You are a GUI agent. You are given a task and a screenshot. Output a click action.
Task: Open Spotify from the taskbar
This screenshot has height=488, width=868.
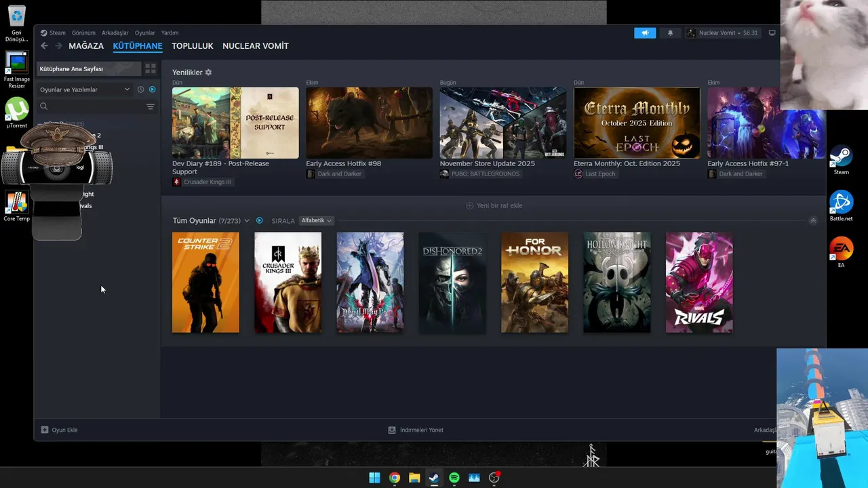pos(454,478)
